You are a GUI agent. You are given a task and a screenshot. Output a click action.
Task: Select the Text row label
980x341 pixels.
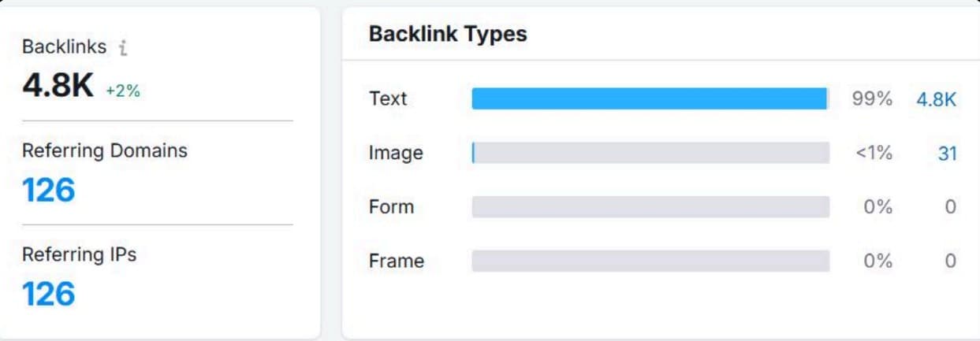tap(388, 99)
